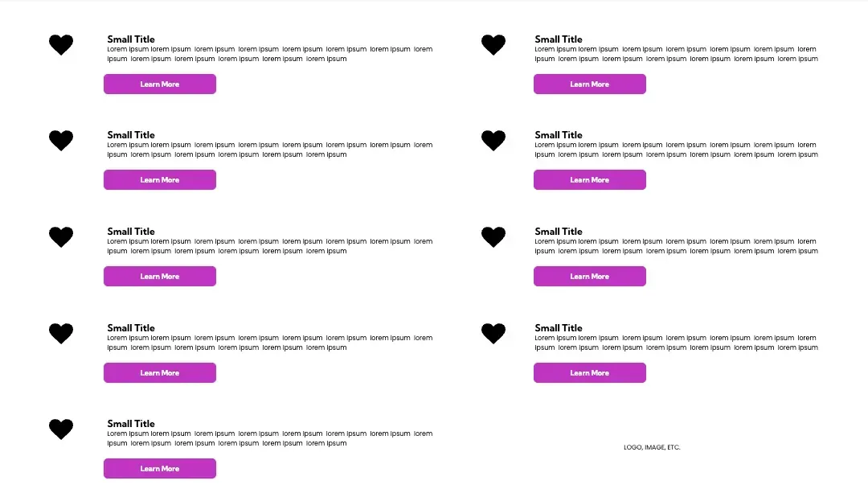
Task: Click Learn More in the third left row
Action: click(x=160, y=277)
